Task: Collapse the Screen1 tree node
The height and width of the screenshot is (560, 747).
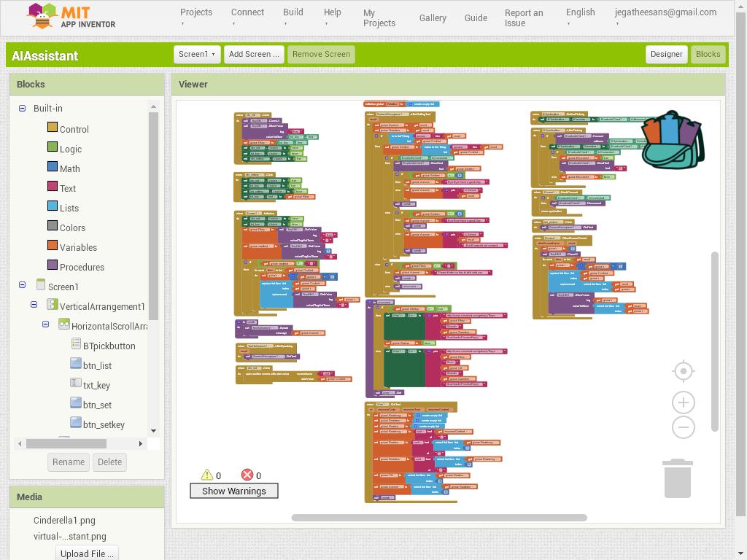Action: point(22,285)
